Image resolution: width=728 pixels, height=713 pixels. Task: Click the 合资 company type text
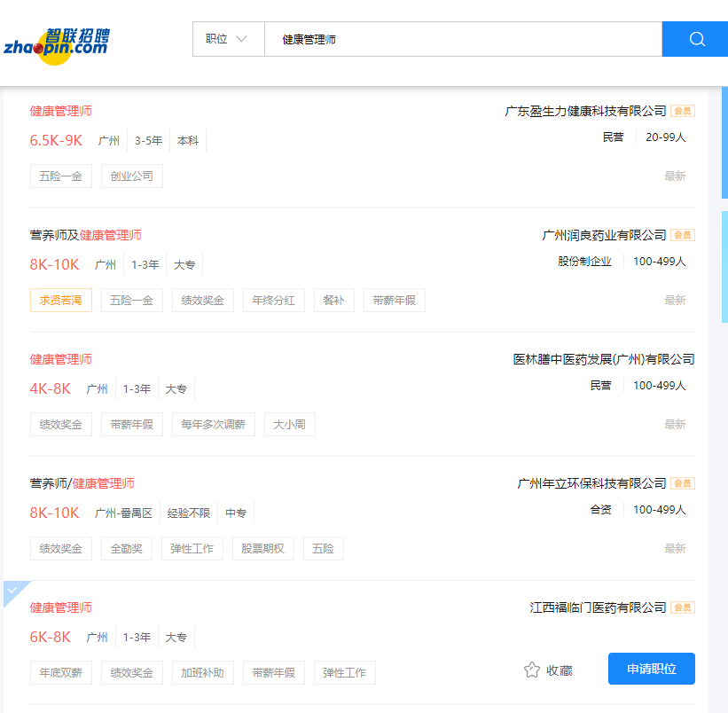pos(601,510)
